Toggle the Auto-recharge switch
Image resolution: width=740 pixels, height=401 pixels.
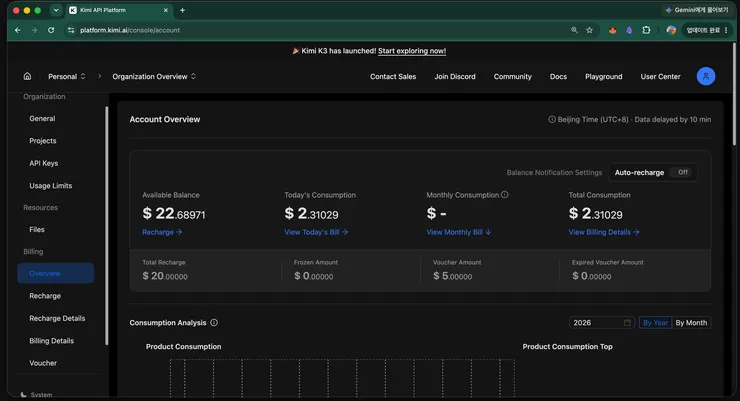(x=682, y=172)
